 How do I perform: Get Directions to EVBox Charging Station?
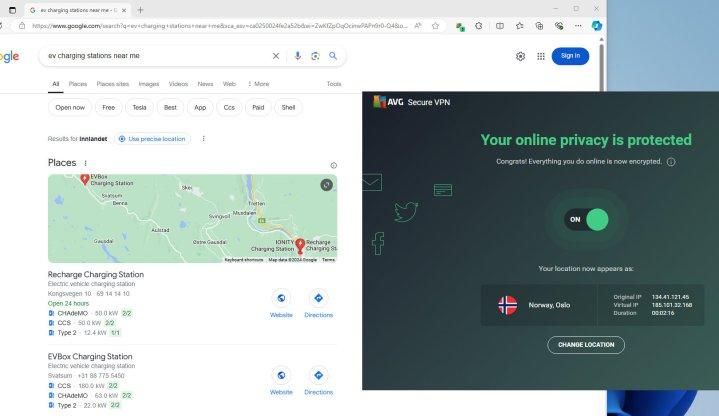318,381
